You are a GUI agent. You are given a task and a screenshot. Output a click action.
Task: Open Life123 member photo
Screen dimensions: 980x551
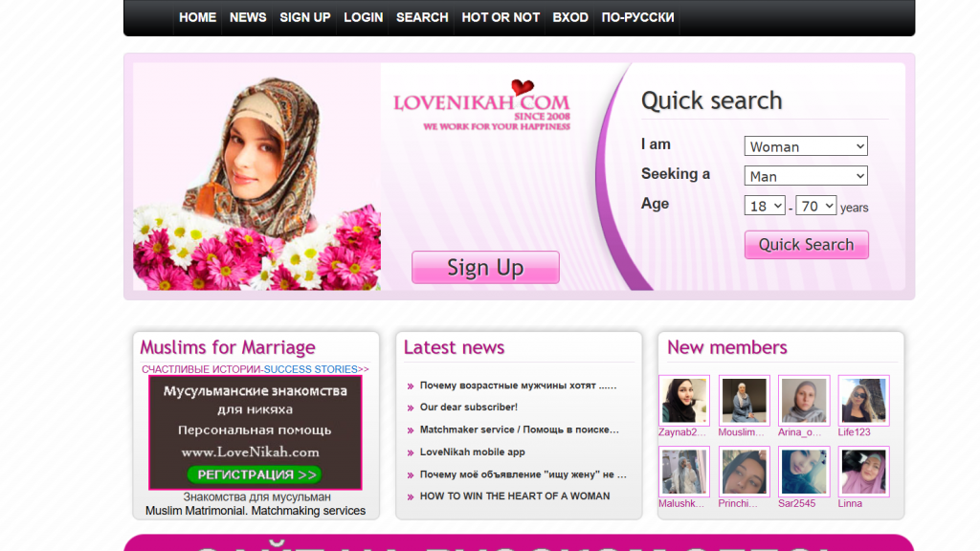(864, 401)
